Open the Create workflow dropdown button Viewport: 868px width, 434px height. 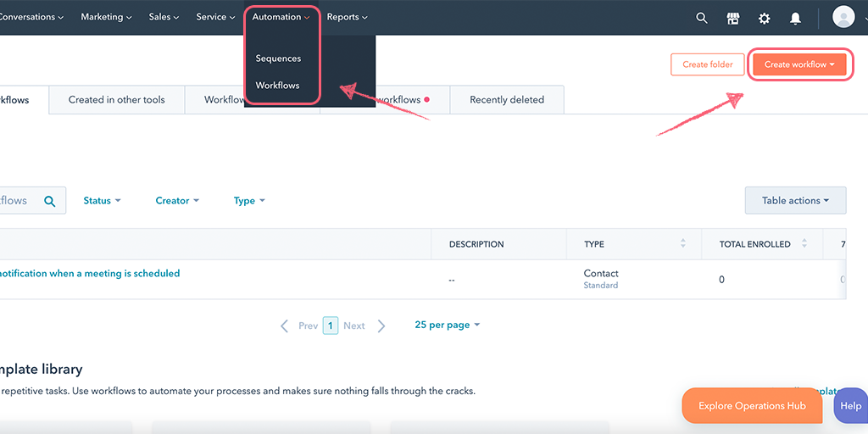[799, 64]
